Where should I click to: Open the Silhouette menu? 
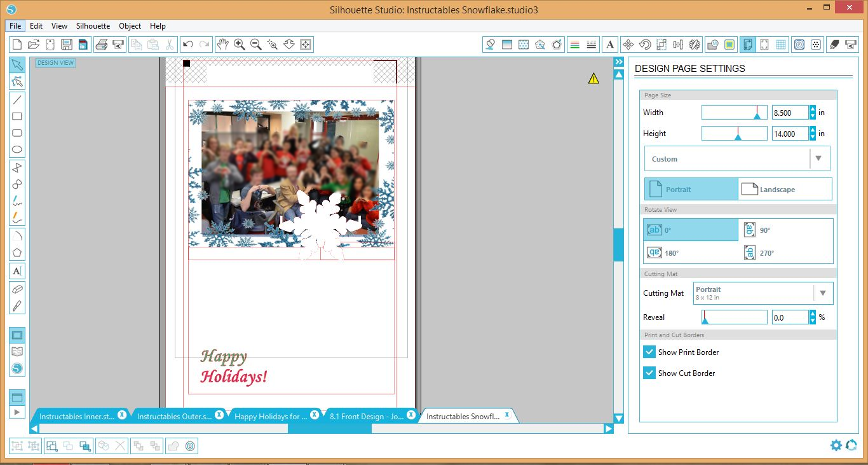[x=93, y=26]
